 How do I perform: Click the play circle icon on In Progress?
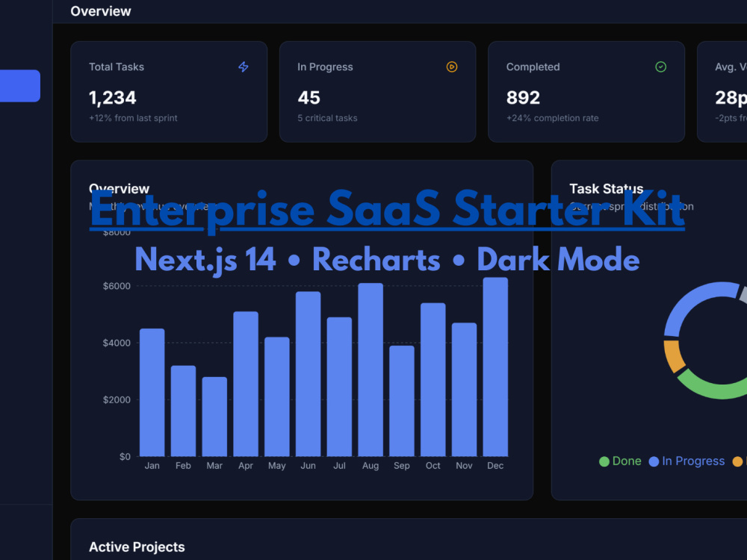(452, 67)
